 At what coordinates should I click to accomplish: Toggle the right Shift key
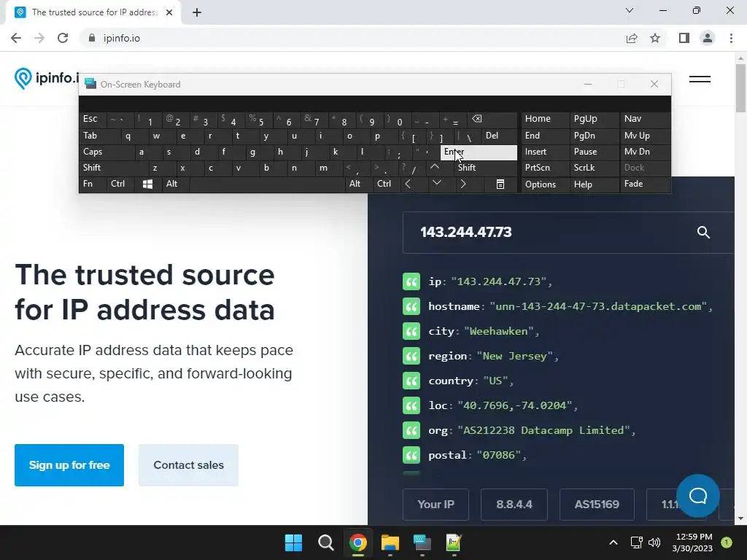486,168
